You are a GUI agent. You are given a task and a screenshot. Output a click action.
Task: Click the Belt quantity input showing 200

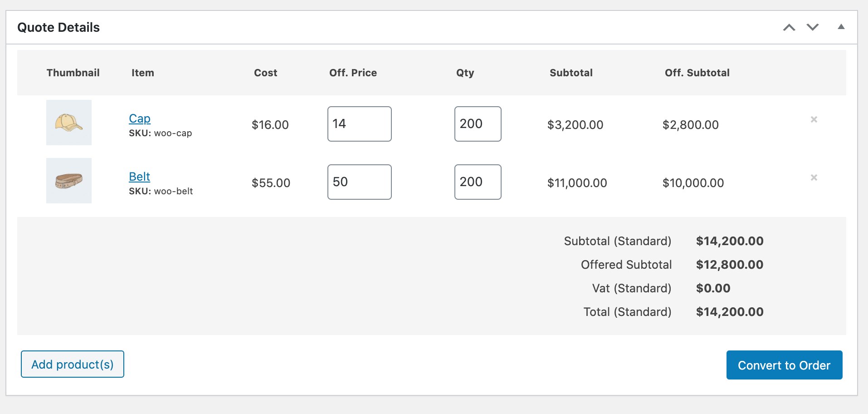477,182
